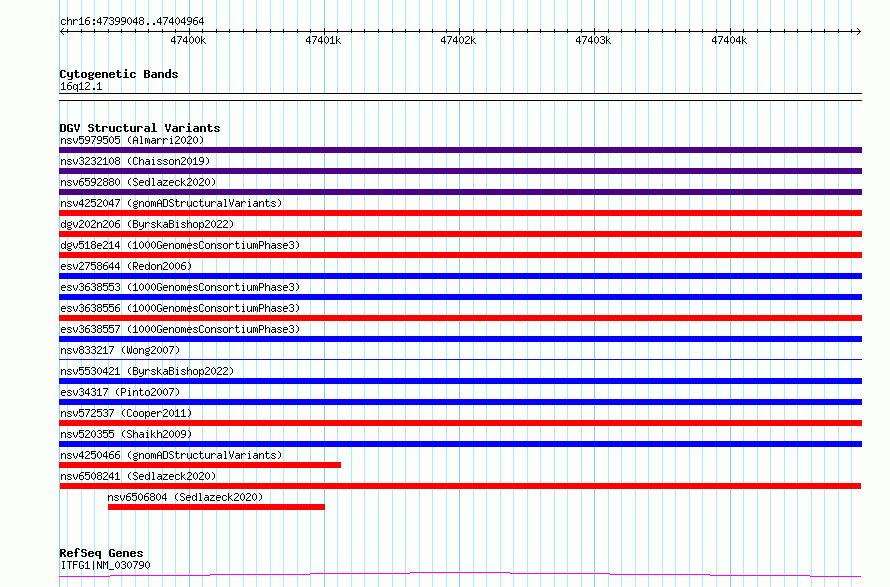The width and height of the screenshot is (890, 587).
Task: Select the red bar under nsv6508241
Action: (x=460, y=486)
